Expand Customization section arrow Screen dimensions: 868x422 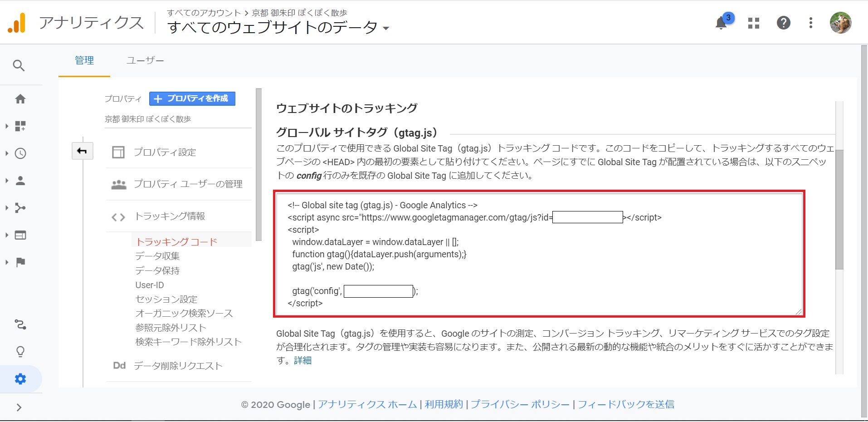(x=7, y=126)
